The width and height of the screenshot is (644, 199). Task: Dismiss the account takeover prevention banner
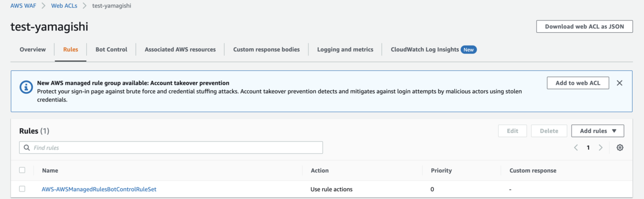tap(619, 83)
